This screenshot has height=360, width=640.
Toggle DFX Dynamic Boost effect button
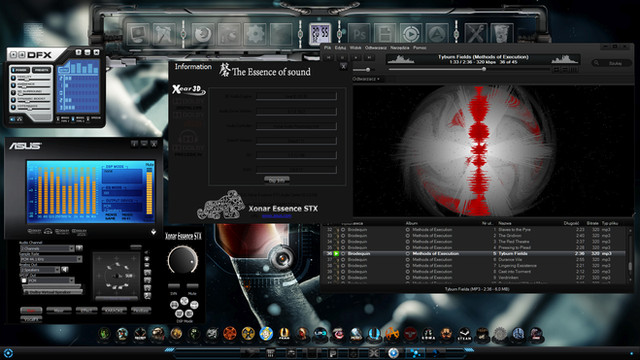(x=13, y=100)
